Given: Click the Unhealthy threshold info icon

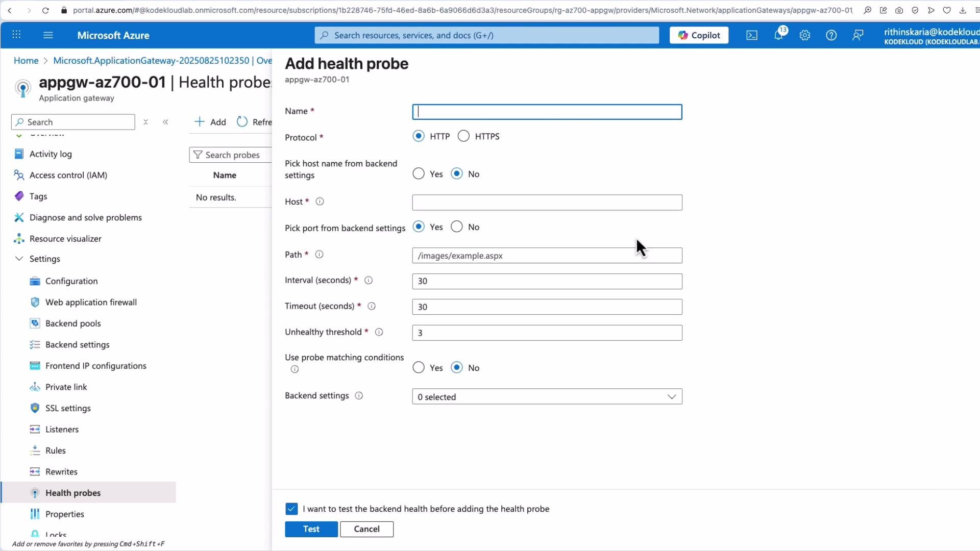Looking at the screenshot, I should point(379,332).
